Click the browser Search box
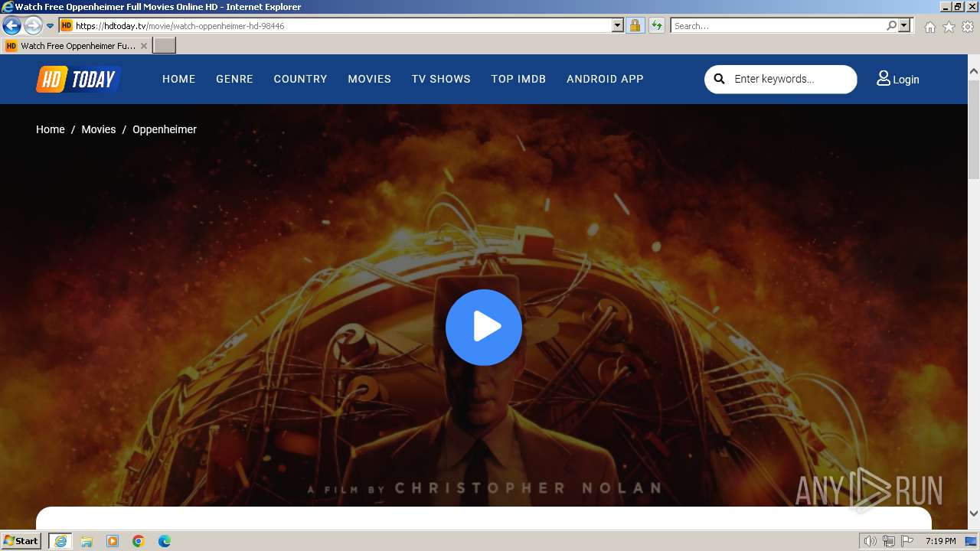The image size is (980, 551). point(778,25)
